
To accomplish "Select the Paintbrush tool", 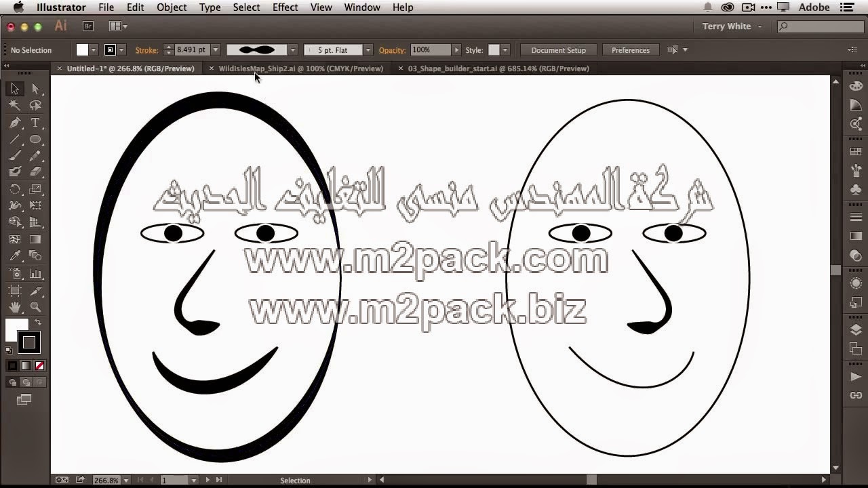I will tap(15, 156).
